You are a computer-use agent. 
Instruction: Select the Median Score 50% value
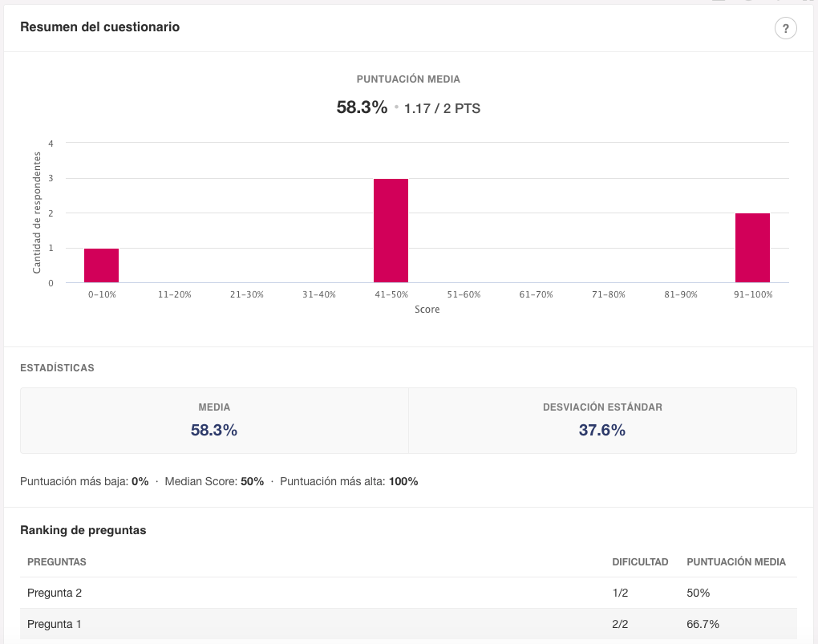(252, 482)
